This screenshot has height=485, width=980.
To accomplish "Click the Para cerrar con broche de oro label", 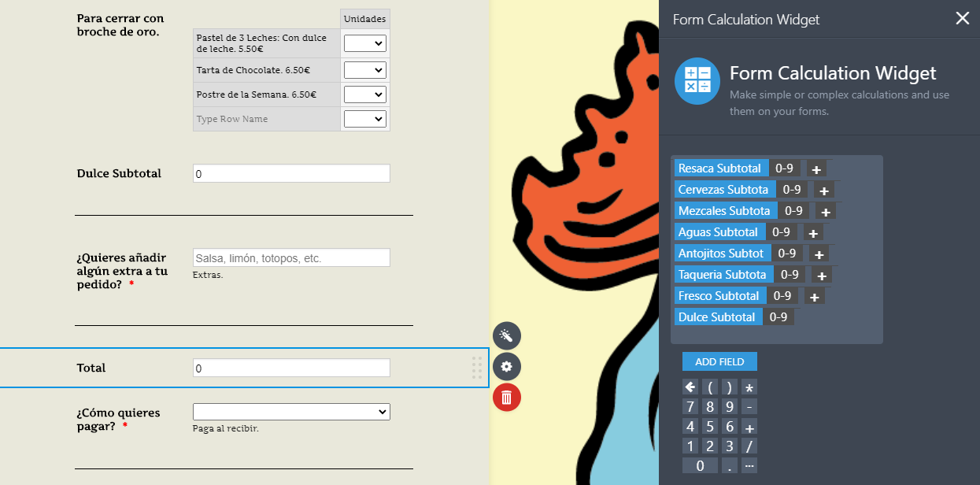I will [120, 25].
